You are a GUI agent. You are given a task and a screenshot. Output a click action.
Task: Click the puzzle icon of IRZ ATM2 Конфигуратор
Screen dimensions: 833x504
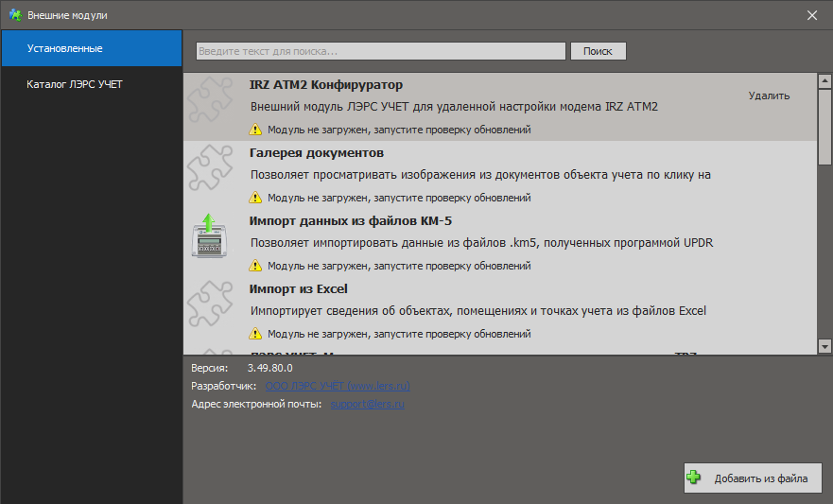(206, 101)
